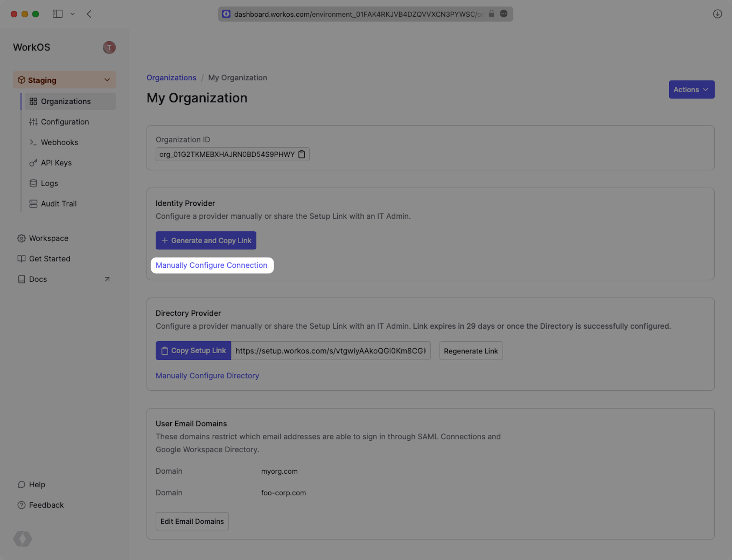Click the setup link URL field

[330, 351]
